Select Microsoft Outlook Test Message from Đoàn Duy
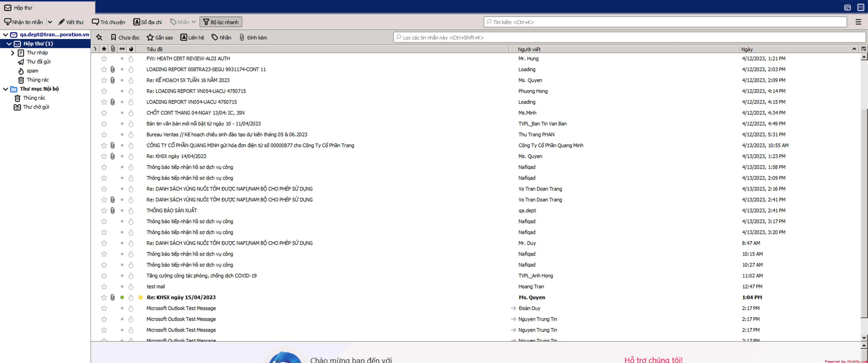This screenshot has height=363, width=868. 476,308
